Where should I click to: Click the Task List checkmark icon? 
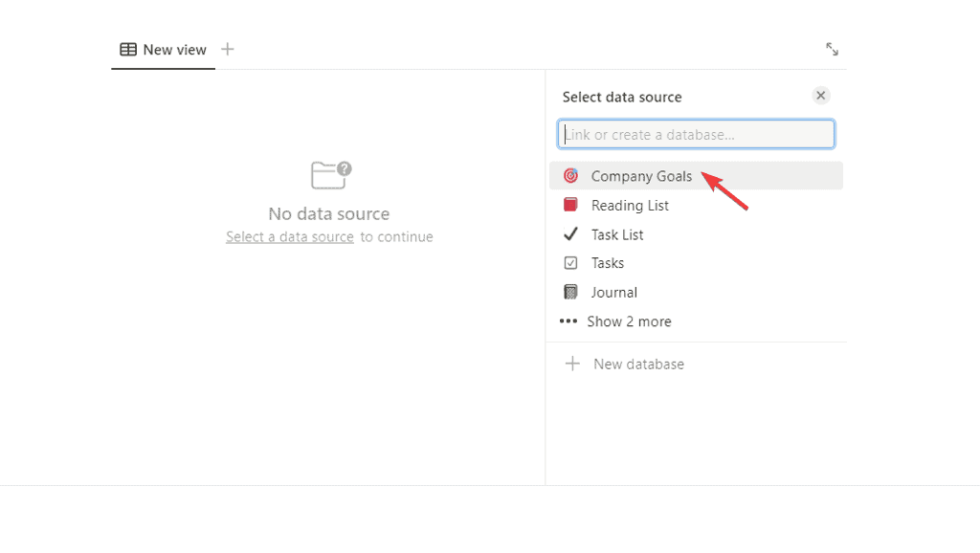[x=570, y=234]
